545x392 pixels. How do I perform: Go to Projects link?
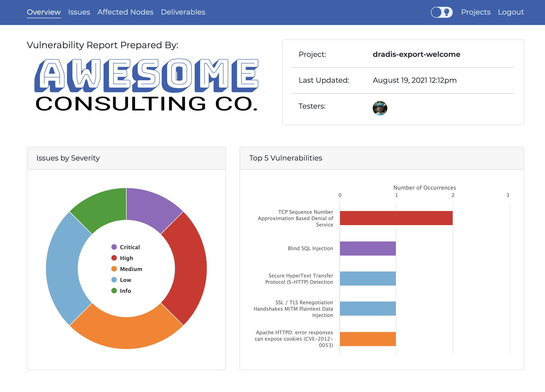[475, 12]
